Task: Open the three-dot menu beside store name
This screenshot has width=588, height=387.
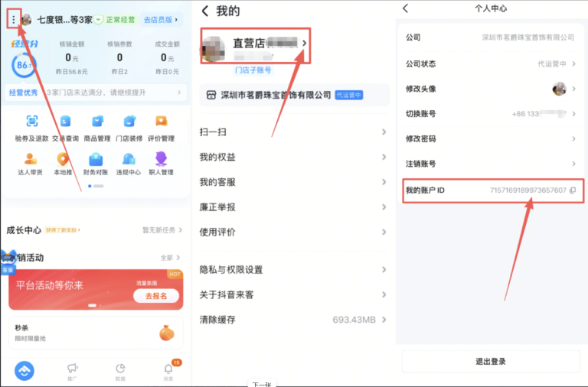Action: (14, 19)
